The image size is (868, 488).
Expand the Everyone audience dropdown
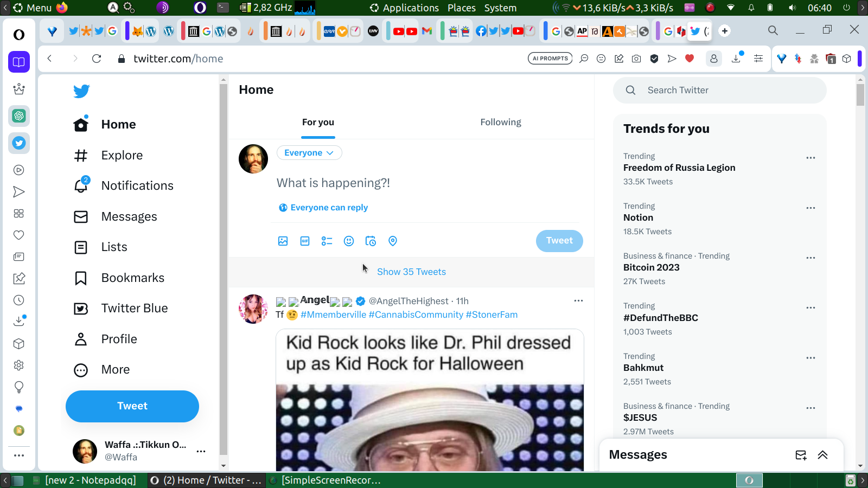pyautogui.click(x=309, y=153)
